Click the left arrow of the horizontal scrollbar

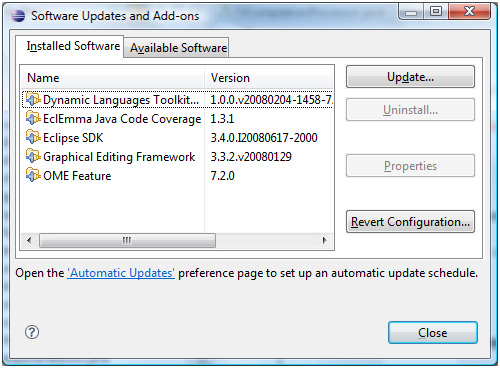click(x=29, y=240)
